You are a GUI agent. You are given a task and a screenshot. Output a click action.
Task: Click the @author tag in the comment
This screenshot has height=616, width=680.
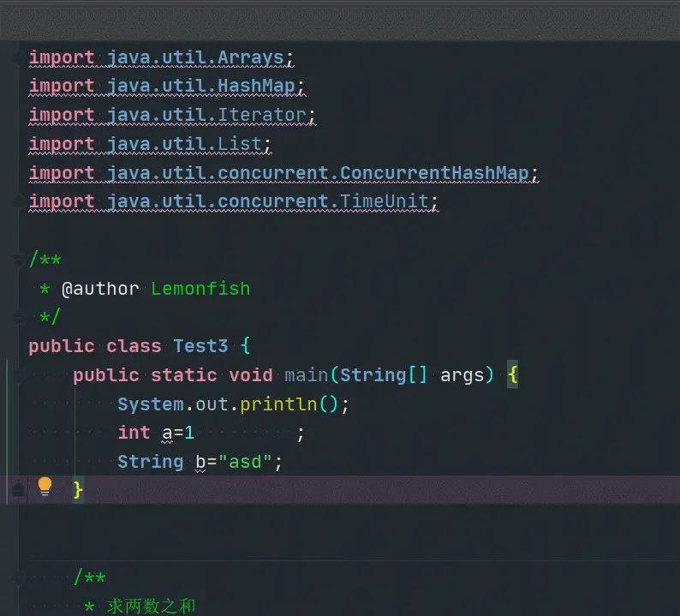tap(100, 289)
